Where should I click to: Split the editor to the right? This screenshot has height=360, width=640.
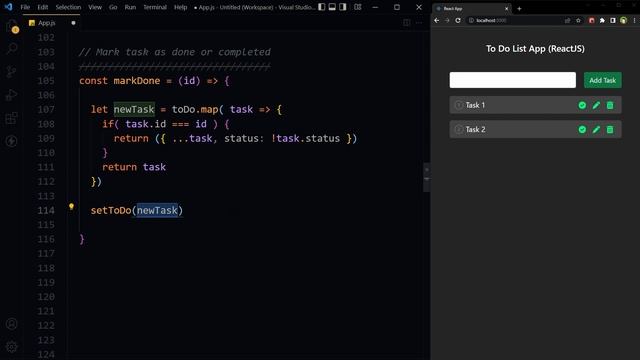[x=407, y=23]
